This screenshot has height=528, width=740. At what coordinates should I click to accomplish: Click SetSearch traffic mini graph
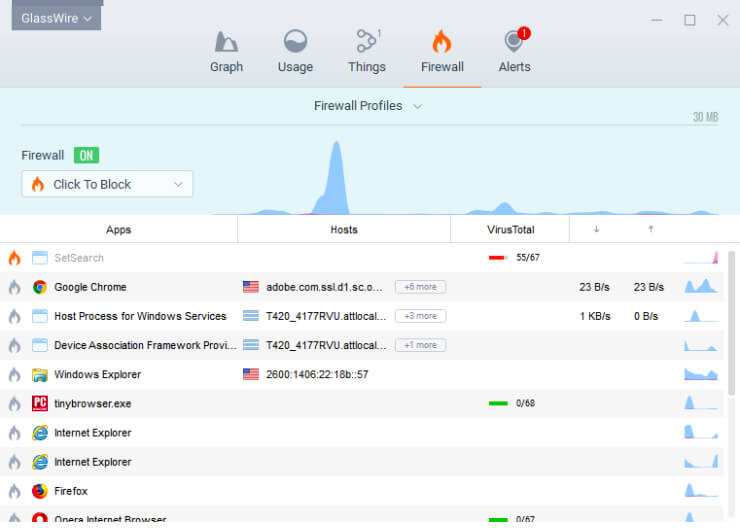tap(701, 258)
